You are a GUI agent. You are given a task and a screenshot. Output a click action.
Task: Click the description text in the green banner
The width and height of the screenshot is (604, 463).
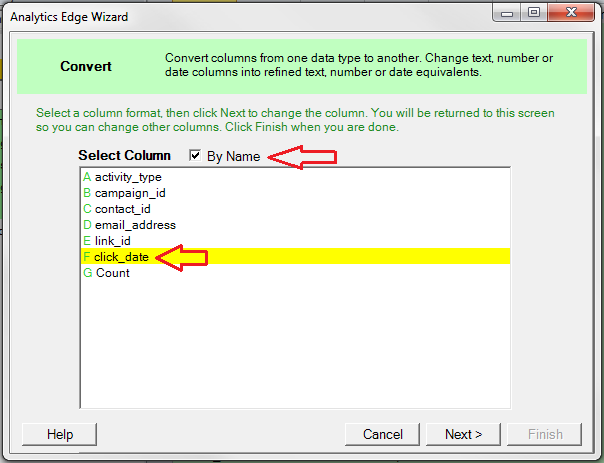[358, 66]
